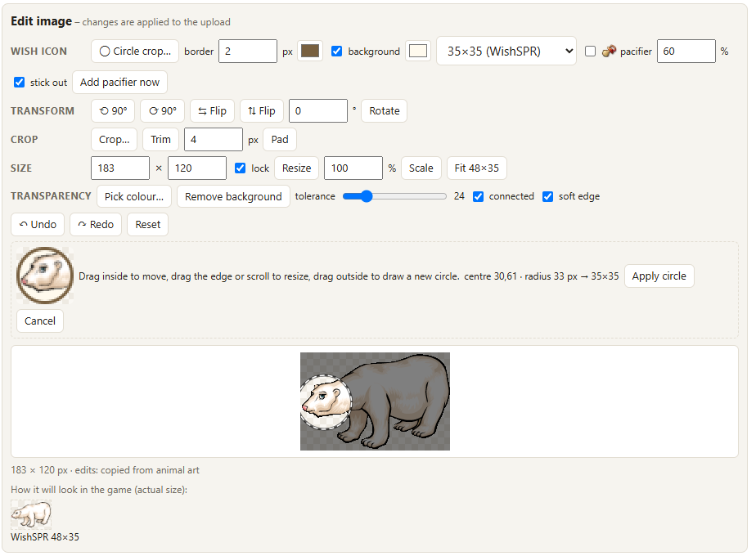Open the cream background colour swatch
Viewport: 756px width, 556px height.
418,51
